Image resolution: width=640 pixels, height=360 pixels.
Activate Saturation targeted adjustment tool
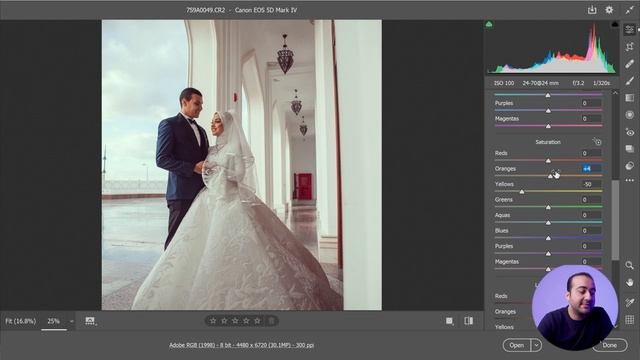(597, 142)
